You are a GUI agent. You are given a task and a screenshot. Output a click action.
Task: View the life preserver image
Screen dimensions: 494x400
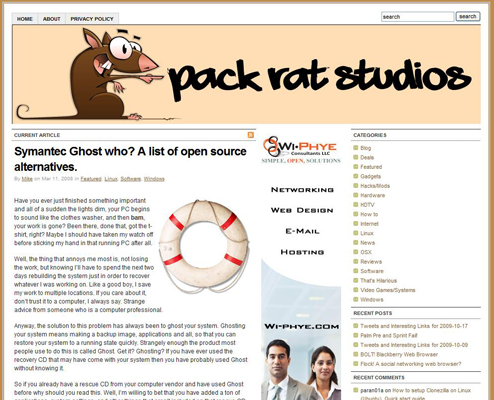tap(204, 246)
